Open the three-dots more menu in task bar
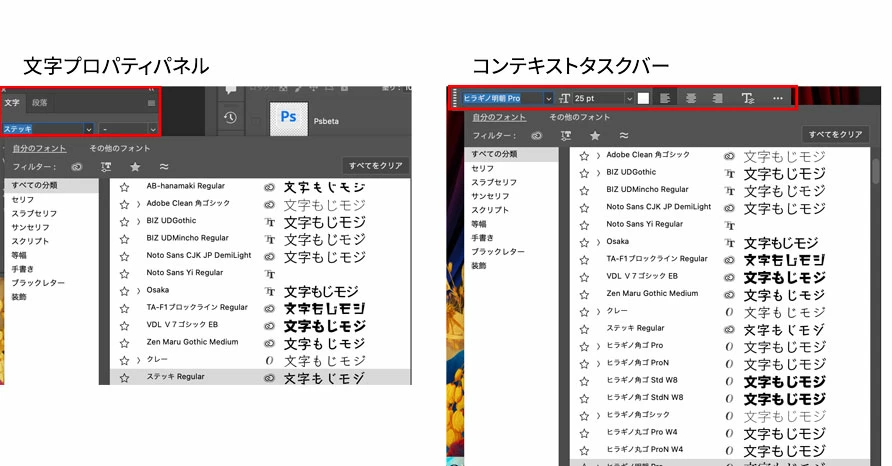 tap(778, 98)
